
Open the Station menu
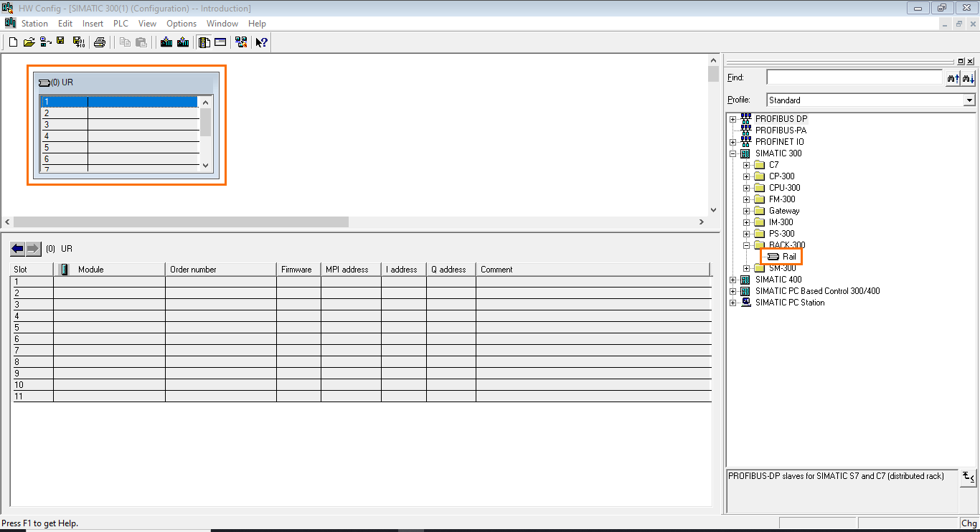click(x=34, y=23)
